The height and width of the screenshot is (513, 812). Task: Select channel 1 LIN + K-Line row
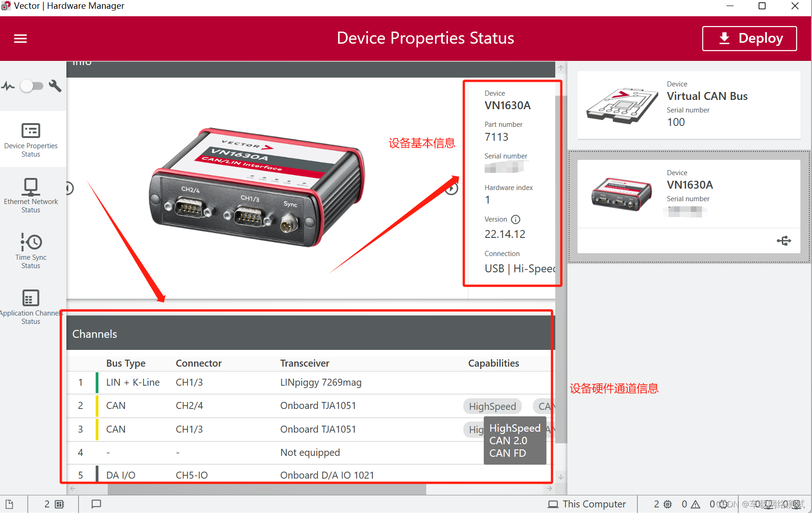pos(311,382)
